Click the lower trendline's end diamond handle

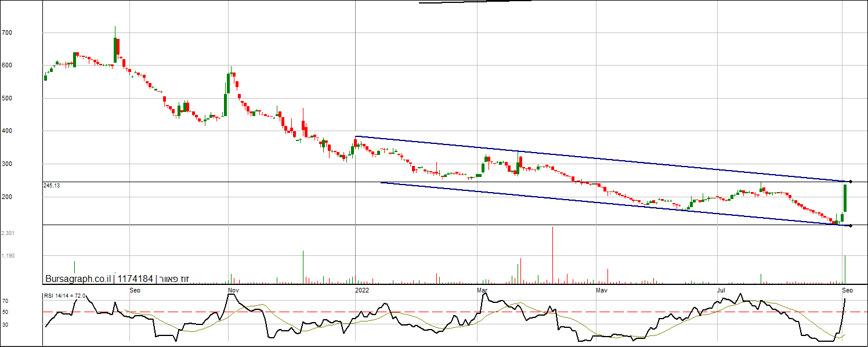click(851, 226)
